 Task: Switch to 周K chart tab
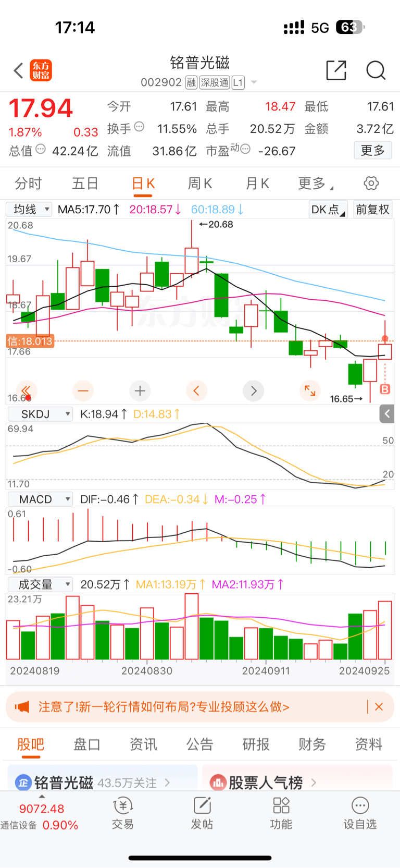[x=200, y=184]
